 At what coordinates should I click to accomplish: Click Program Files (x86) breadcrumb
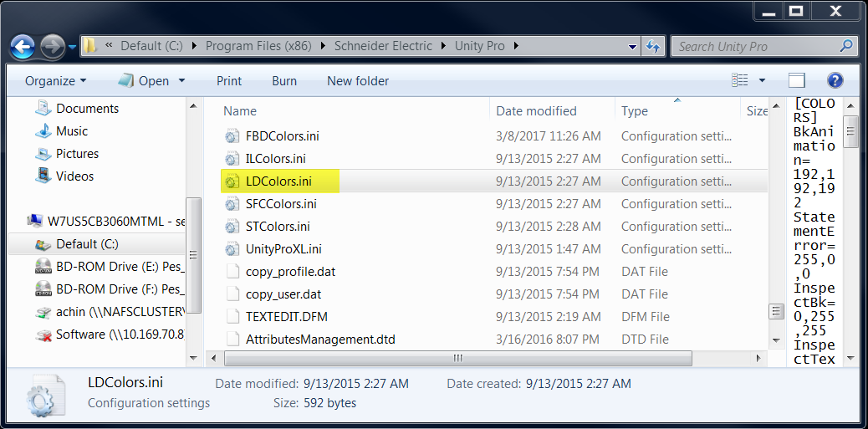click(x=259, y=47)
